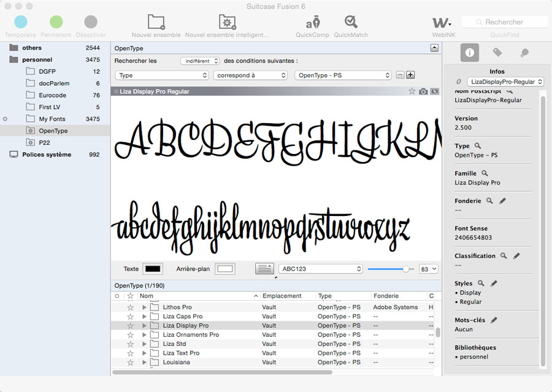
Task: Open the QuickComp tool
Action: click(313, 22)
